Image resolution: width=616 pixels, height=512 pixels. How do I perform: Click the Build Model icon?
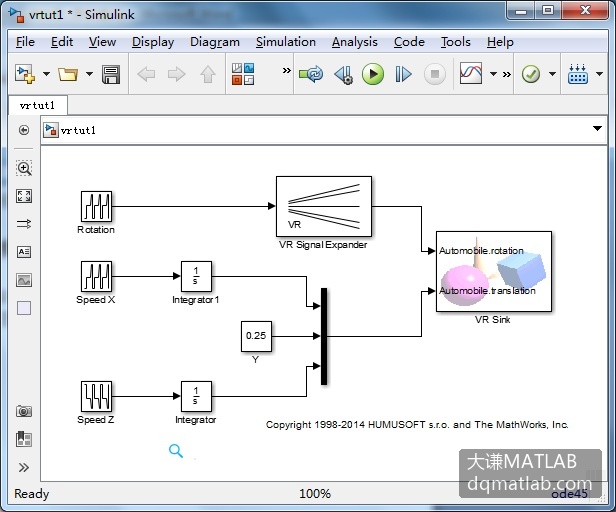coord(578,74)
